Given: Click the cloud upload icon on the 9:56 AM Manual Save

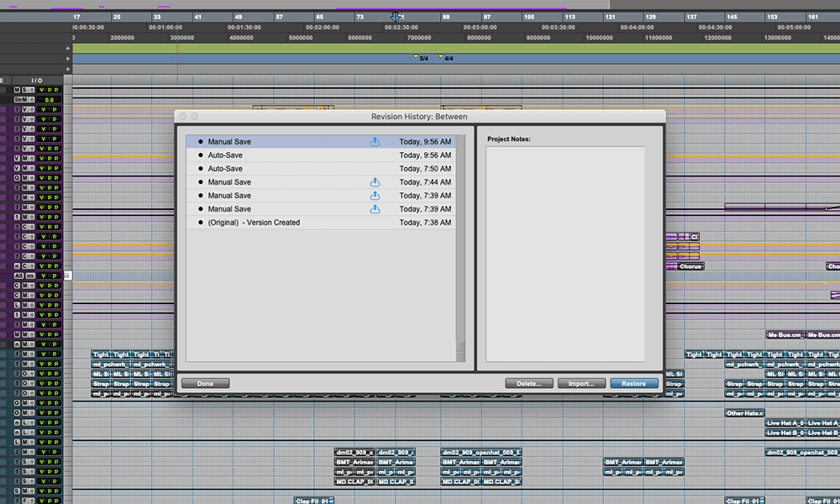Looking at the screenshot, I should tap(375, 142).
